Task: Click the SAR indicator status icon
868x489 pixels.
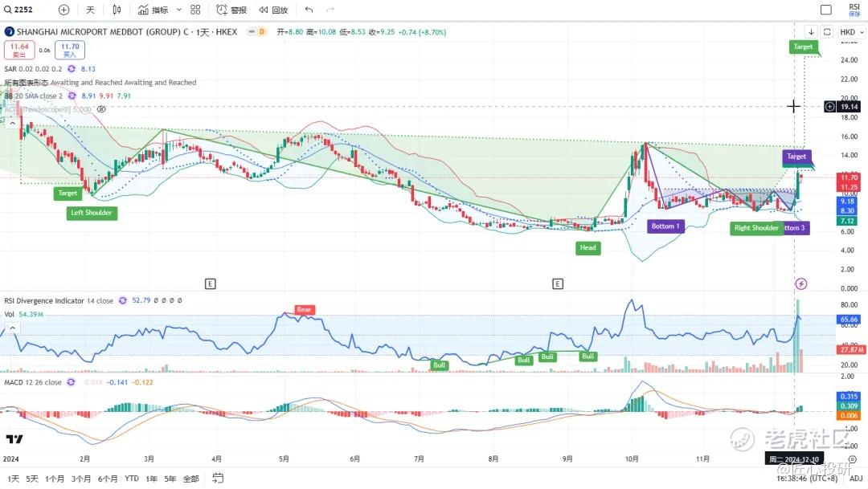Action: (x=72, y=68)
